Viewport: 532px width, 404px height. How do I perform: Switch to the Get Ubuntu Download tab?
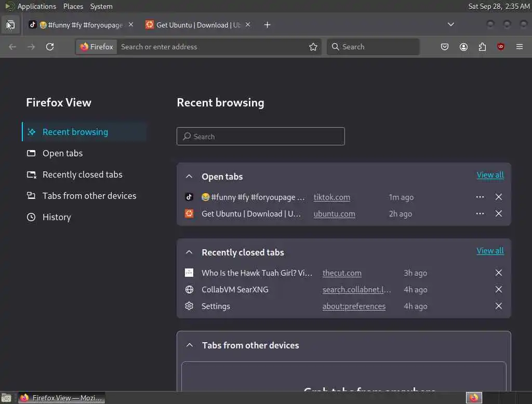[x=198, y=25]
